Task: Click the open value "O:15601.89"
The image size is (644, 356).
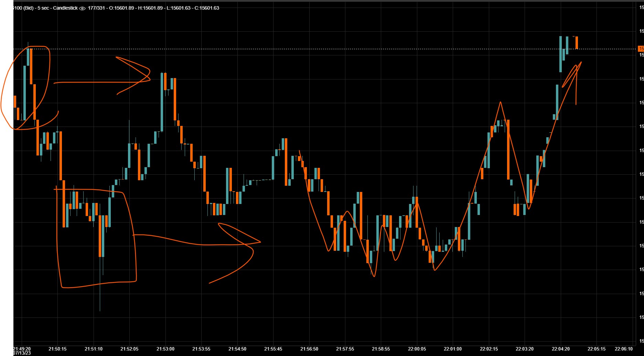Action: (121, 8)
